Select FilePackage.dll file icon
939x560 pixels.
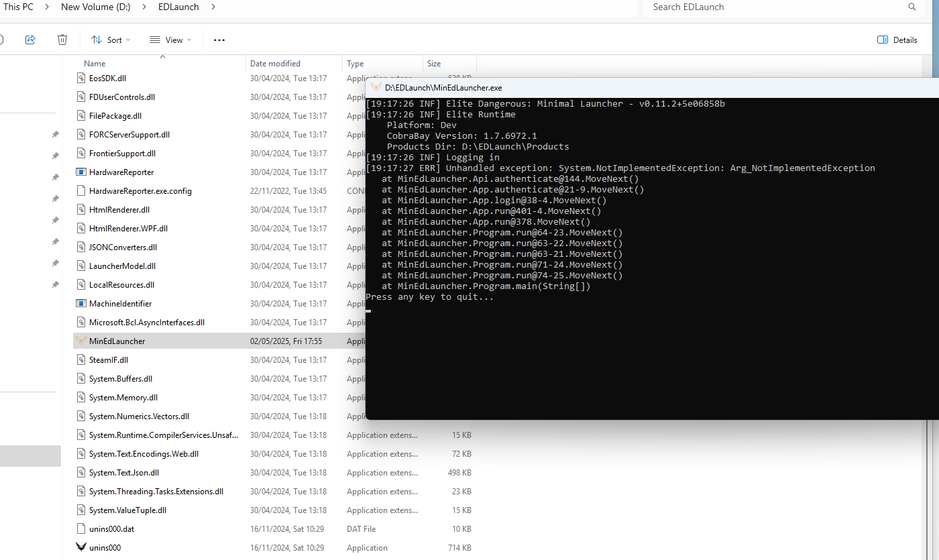[81, 116]
